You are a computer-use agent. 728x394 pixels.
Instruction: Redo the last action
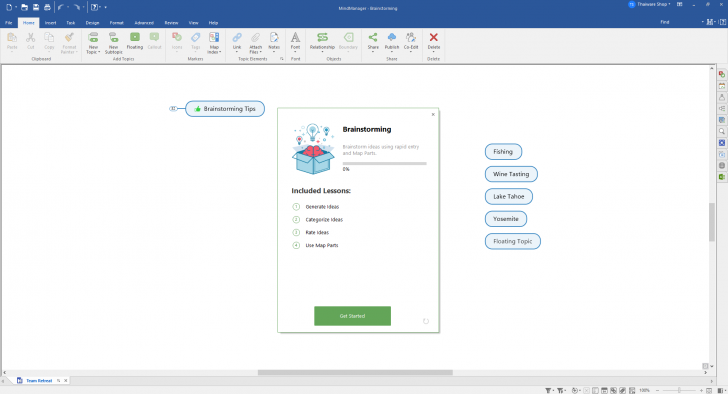click(77, 7)
